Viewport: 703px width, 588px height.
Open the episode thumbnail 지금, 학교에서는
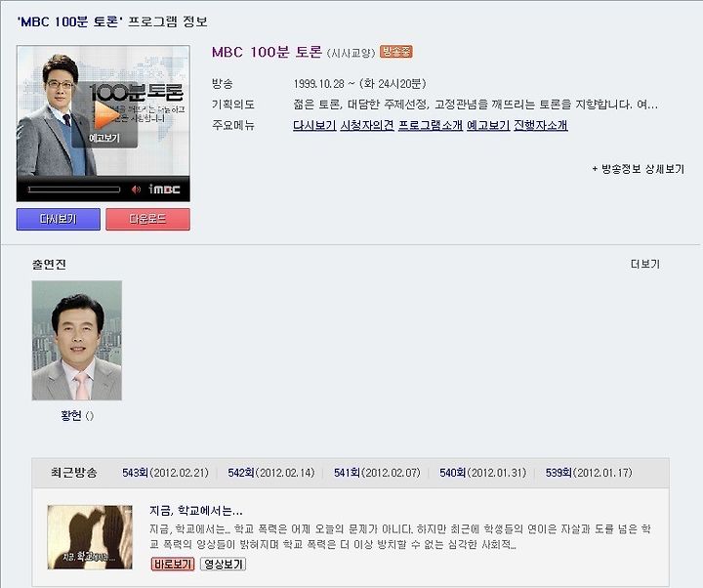coord(90,537)
